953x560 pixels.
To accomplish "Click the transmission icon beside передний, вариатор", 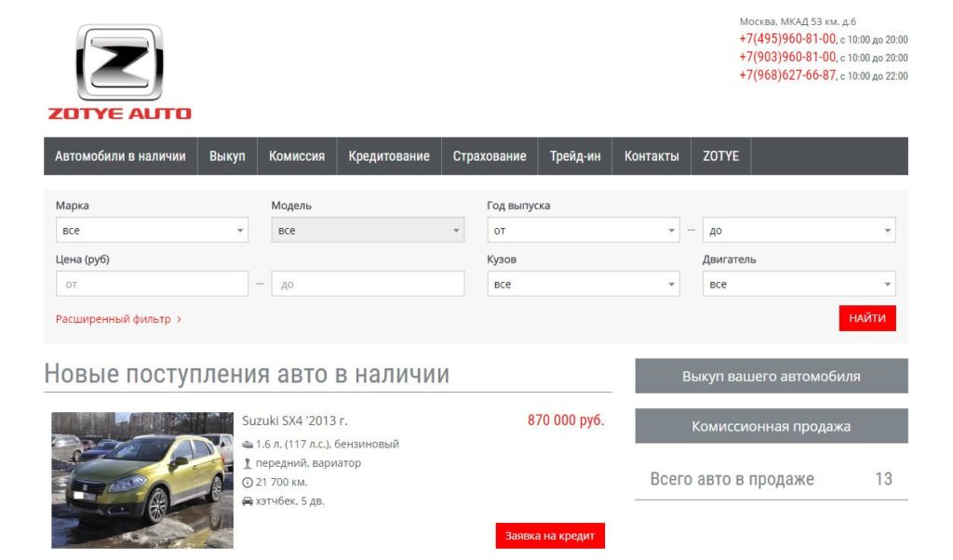I will (x=248, y=463).
